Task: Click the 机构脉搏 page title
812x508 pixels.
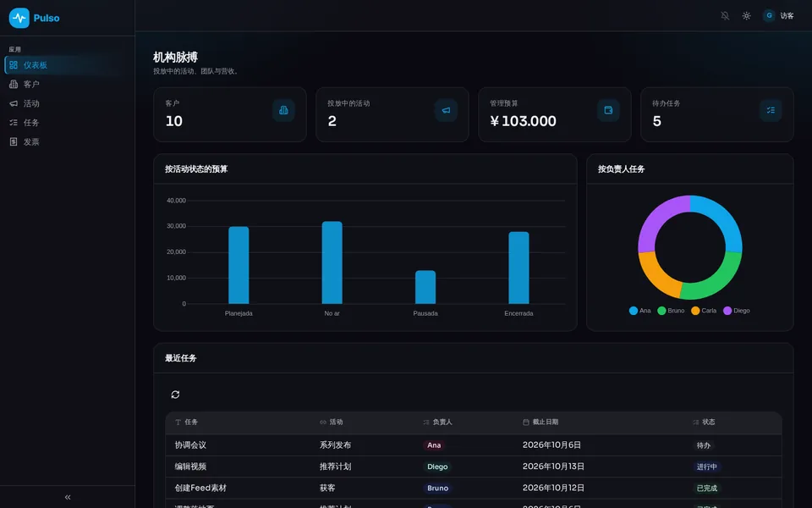Action: click(175, 57)
